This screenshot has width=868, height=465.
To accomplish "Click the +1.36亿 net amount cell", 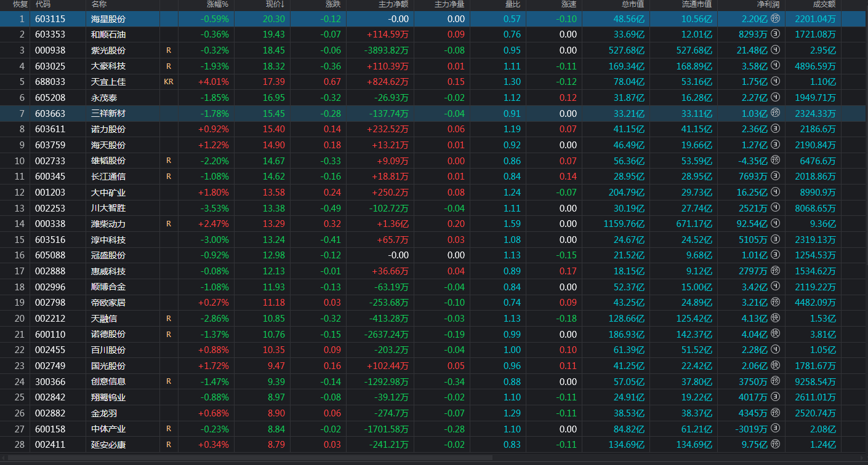I will 393,224.
